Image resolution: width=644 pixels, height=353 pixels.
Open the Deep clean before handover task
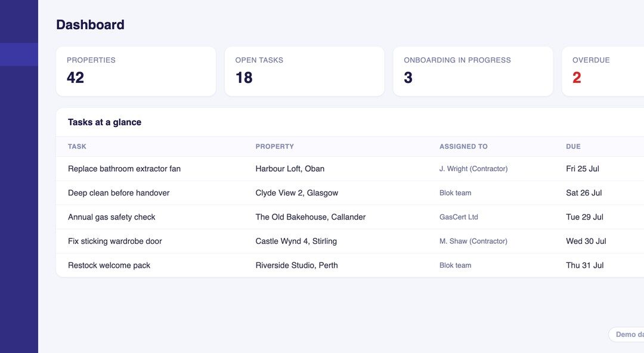tap(119, 193)
